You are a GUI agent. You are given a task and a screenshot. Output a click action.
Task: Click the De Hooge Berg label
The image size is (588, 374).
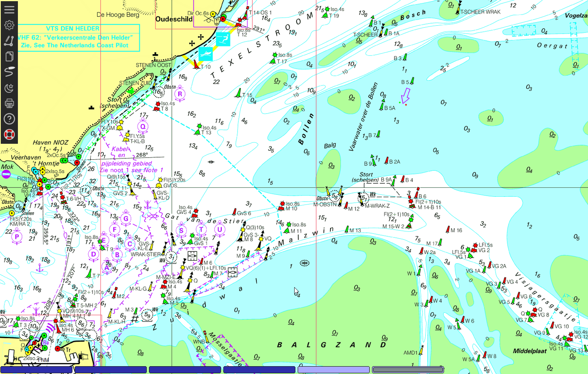point(118,15)
